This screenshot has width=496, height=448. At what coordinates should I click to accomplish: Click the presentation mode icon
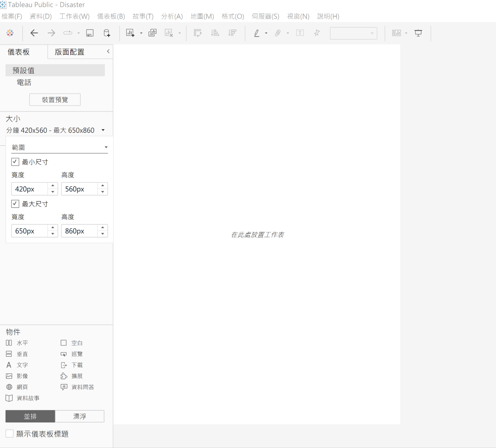tap(418, 33)
